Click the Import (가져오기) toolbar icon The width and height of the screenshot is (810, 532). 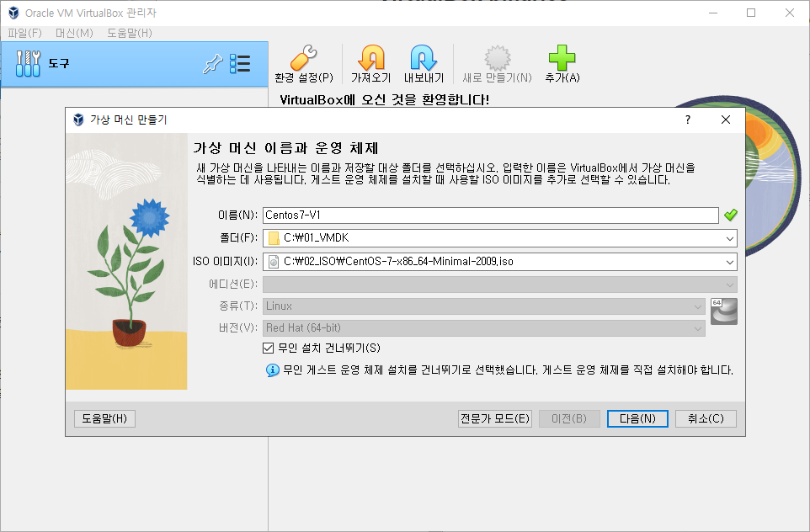[371, 58]
